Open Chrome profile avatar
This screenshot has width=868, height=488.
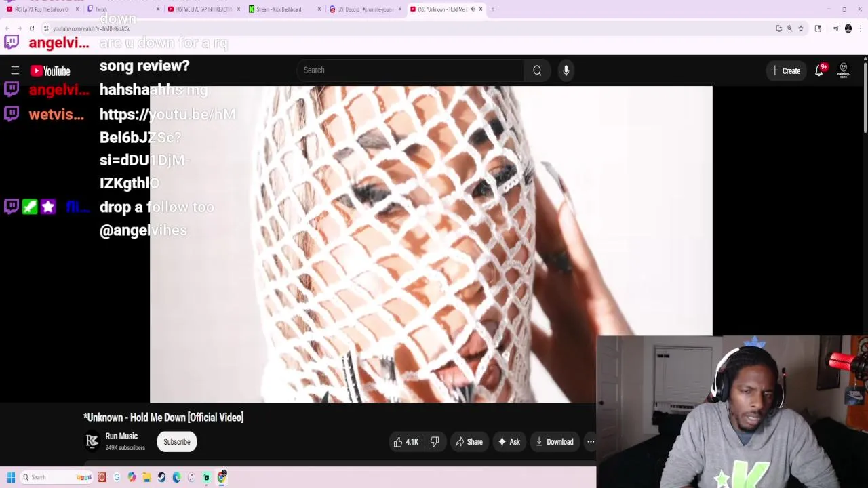coord(848,28)
